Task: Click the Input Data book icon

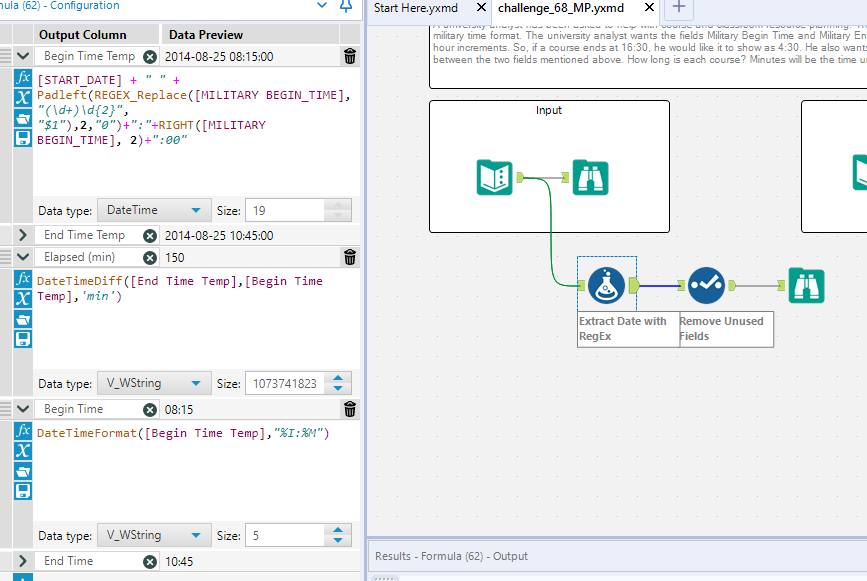Action: 495,177
